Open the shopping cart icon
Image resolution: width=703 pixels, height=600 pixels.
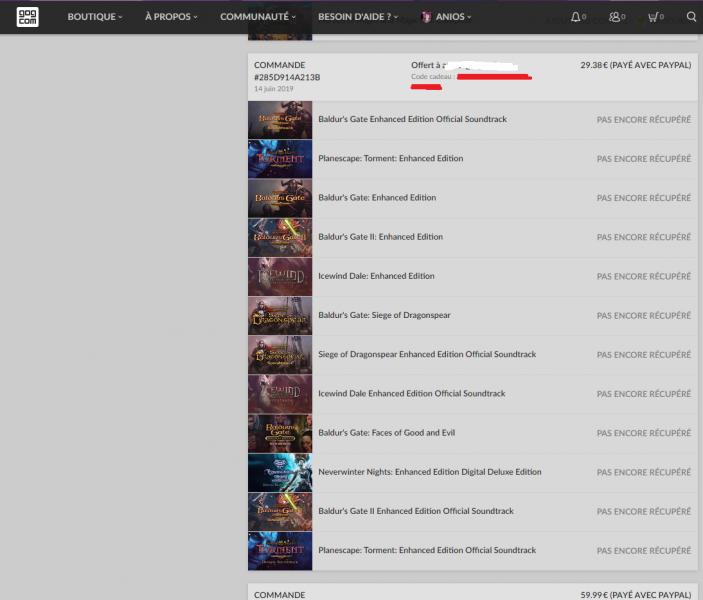pos(653,17)
